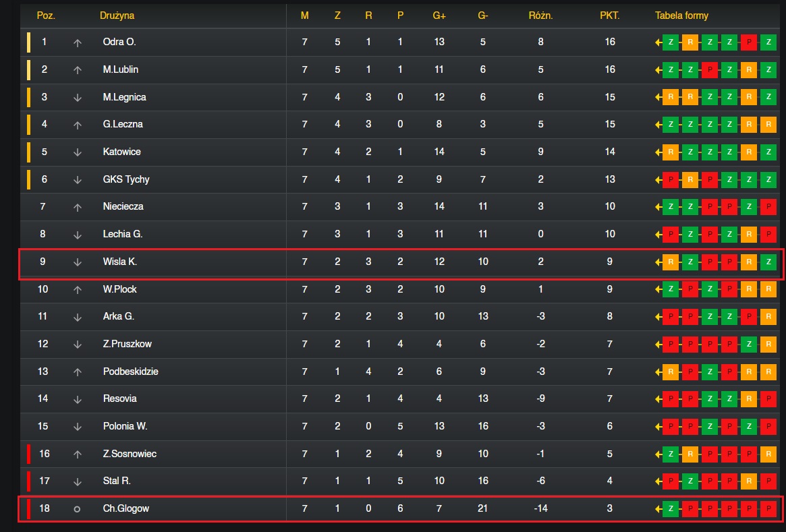Viewport: 786px width, 532px height.
Task: Click the red relegation marker beside position 17
Action: pos(28,481)
